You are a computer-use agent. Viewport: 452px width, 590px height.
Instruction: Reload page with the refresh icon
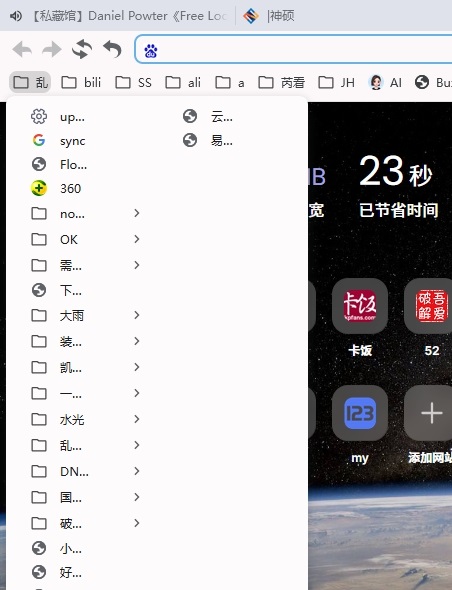coord(82,49)
